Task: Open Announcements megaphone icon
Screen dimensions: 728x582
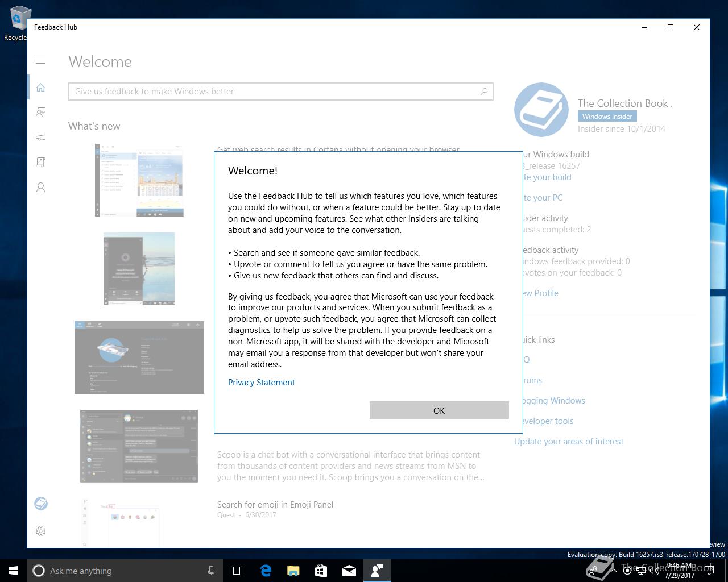Action: pyautogui.click(x=40, y=138)
